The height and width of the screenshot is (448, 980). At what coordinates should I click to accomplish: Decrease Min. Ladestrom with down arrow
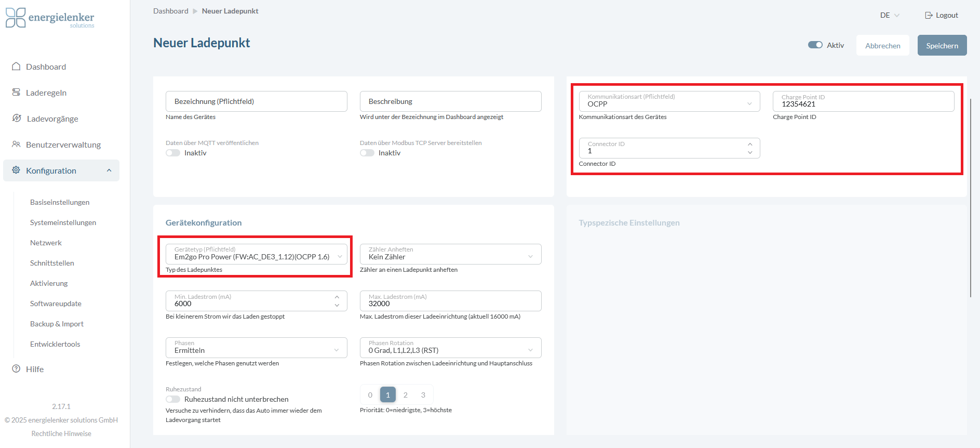pyautogui.click(x=337, y=305)
